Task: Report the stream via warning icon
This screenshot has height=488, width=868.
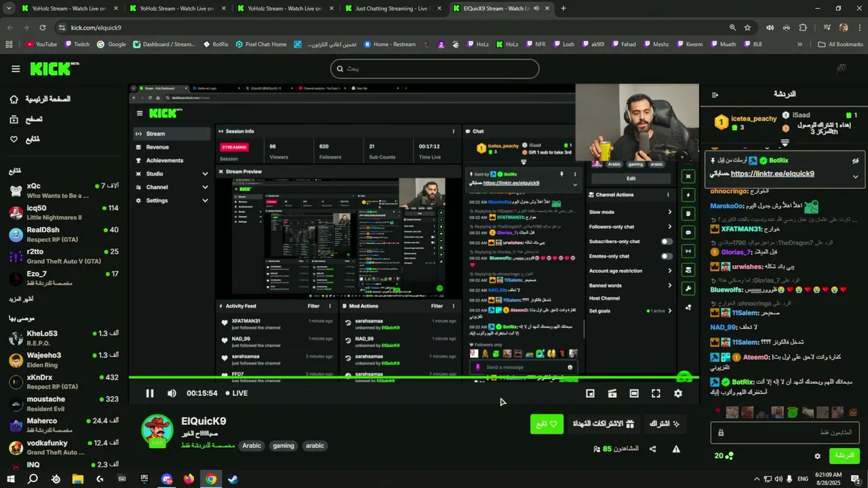Action: (x=676, y=449)
